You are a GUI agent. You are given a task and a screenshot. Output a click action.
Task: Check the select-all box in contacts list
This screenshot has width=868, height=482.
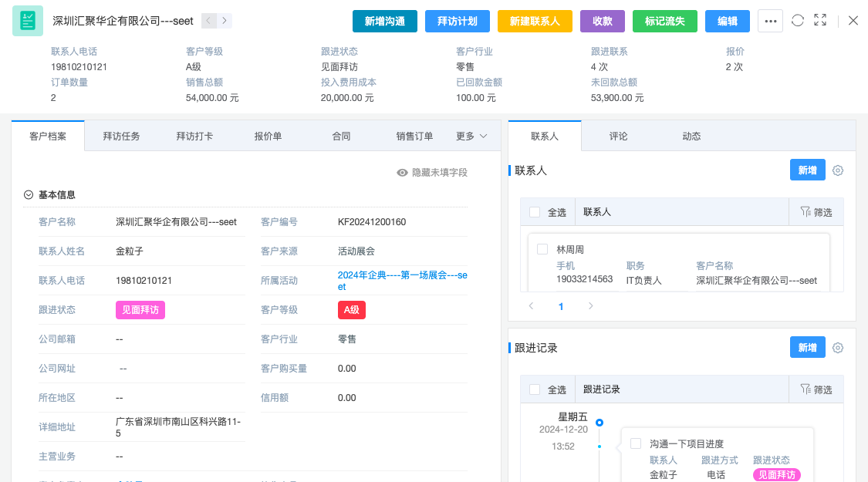click(x=535, y=212)
